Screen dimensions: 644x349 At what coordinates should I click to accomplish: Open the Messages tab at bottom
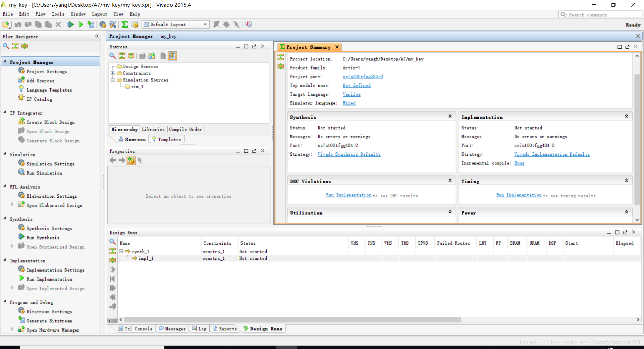point(172,329)
